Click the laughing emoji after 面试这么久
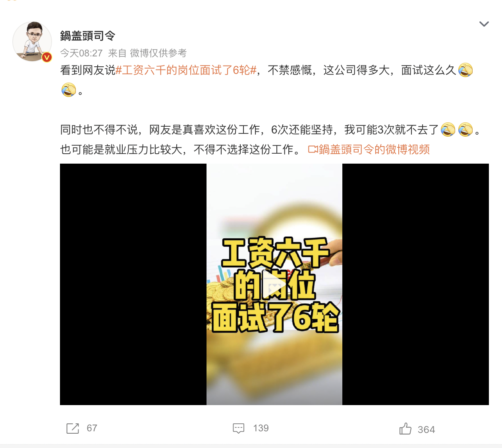Screen dimensions: 502x448 [465, 70]
